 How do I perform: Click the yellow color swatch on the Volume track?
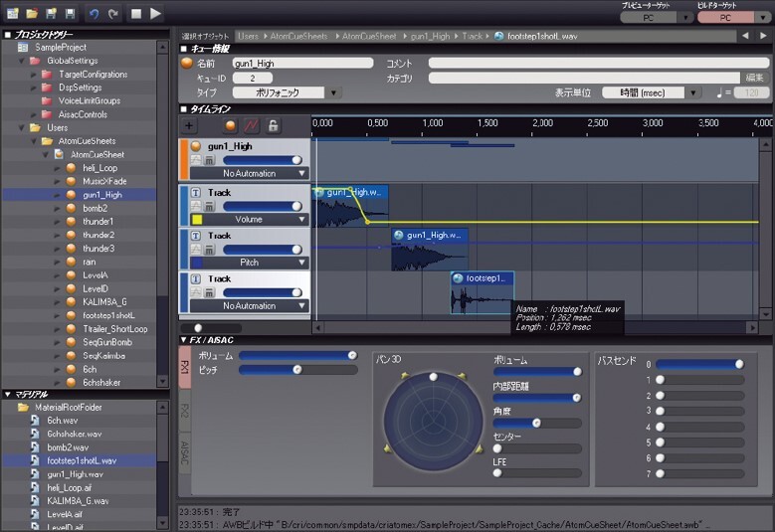click(196, 219)
